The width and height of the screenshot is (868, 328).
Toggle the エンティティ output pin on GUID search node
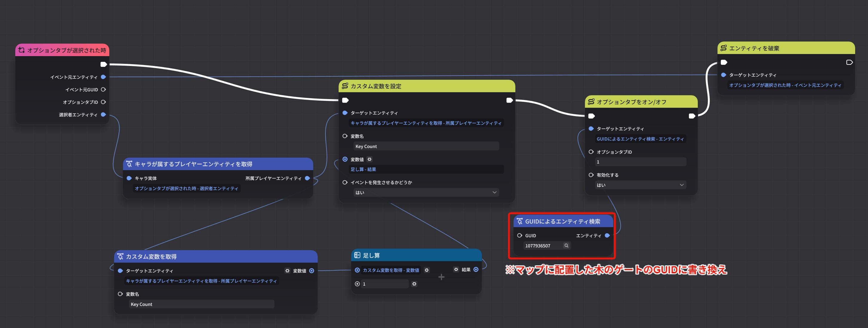608,235
